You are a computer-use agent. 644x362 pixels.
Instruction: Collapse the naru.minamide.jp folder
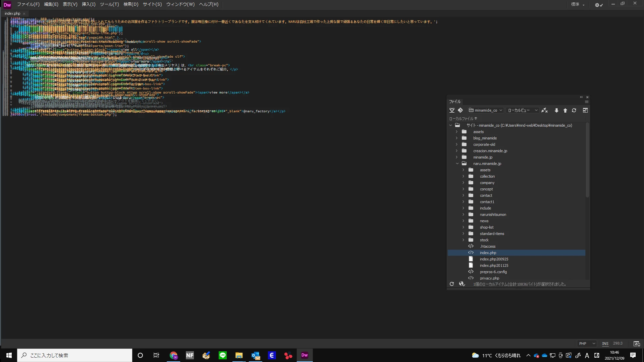coord(457,164)
